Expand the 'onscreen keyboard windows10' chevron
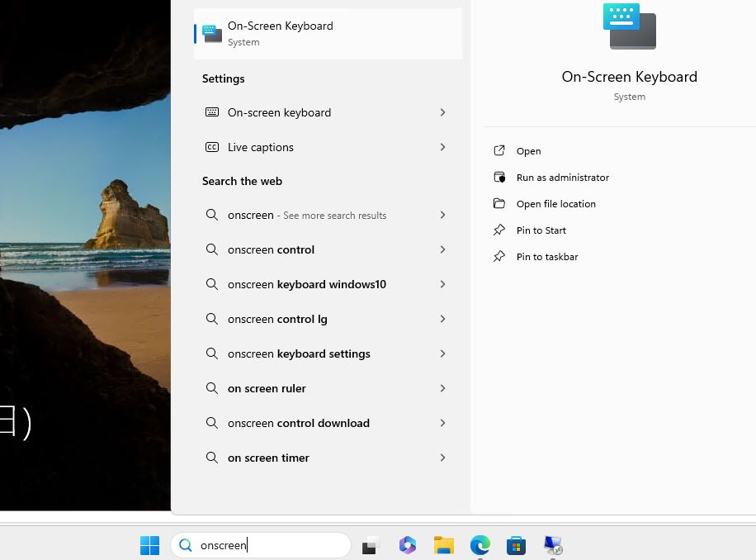 (442, 284)
